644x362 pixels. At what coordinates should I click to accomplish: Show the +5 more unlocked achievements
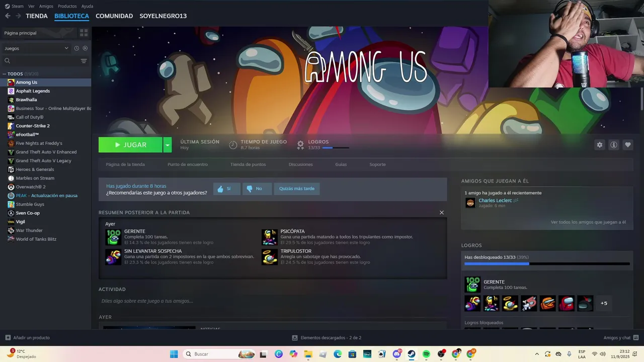coord(604,303)
